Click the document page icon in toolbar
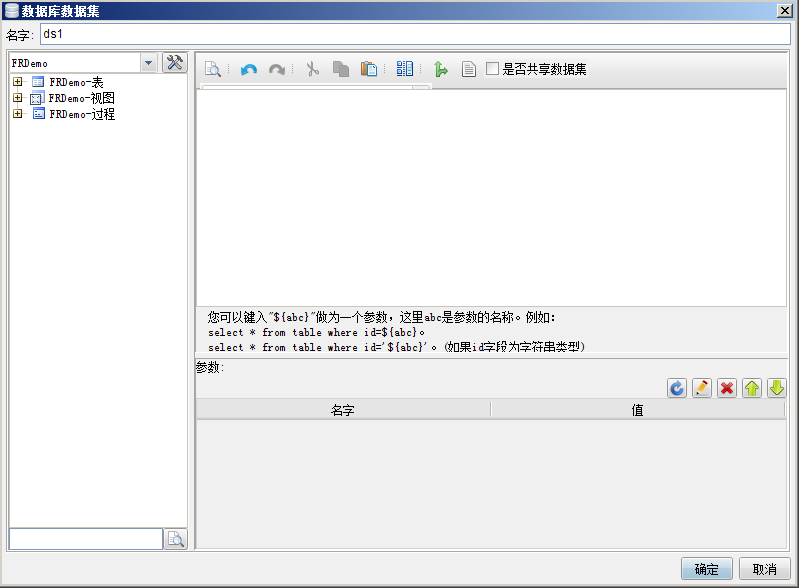 coord(468,69)
